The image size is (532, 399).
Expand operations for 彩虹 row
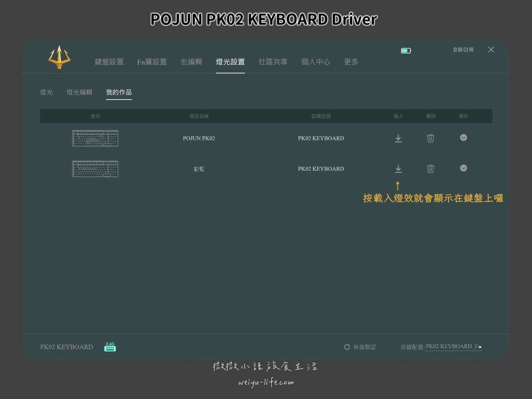[464, 168]
